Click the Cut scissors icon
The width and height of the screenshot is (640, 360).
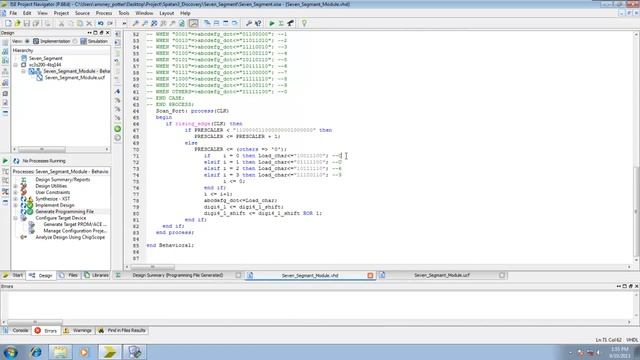tap(62, 23)
